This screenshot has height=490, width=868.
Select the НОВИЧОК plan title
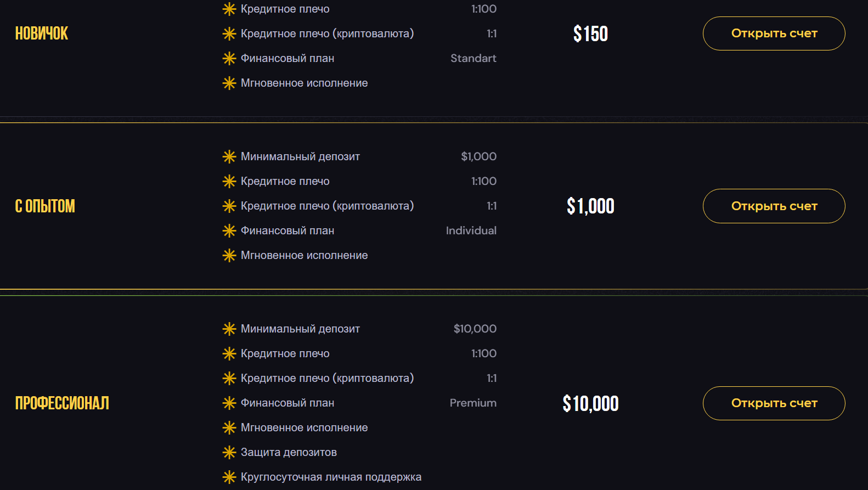click(x=42, y=33)
